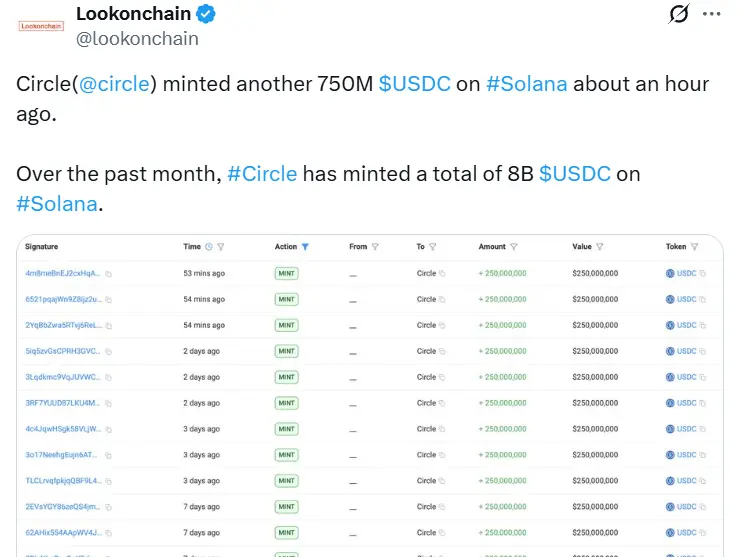Viewport: 744px width, 557px height.
Task: Copy the Circle address in the first row
Action: pyautogui.click(x=441, y=273)
